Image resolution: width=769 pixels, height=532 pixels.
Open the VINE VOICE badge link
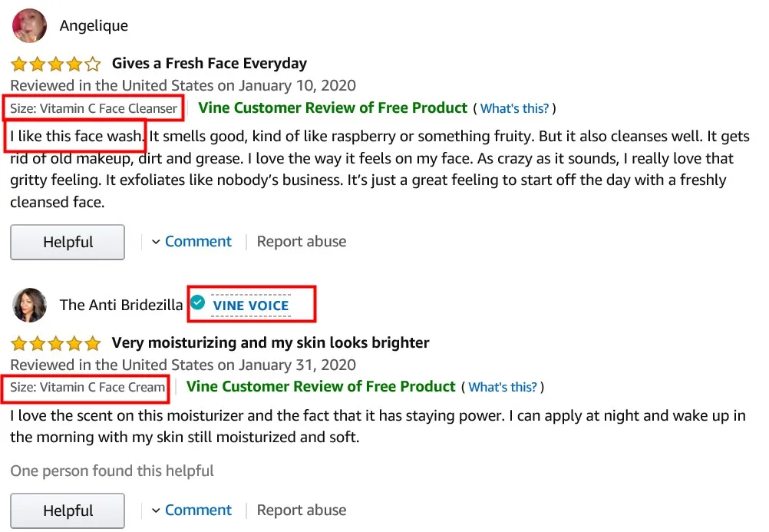click(x=251, y=306)
